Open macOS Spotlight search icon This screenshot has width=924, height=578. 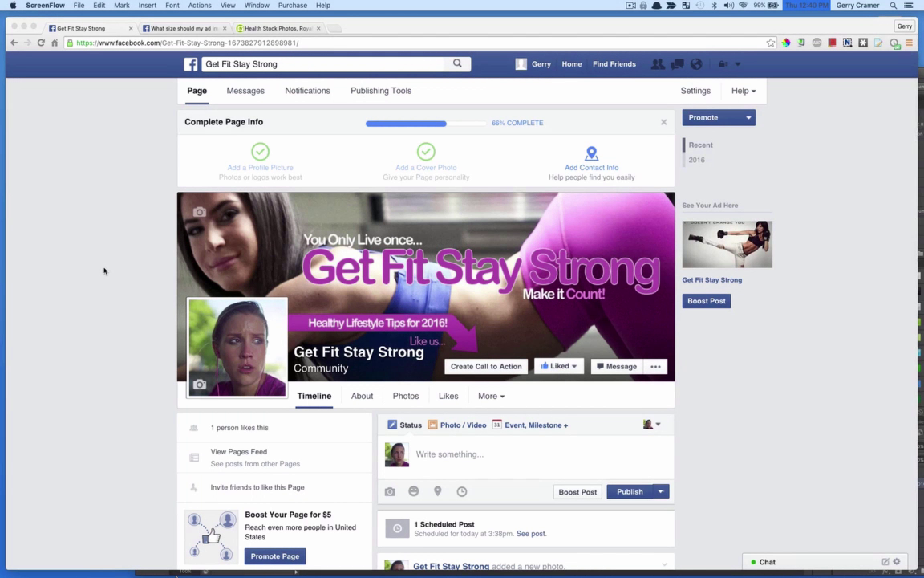click(x=894, y=6)
